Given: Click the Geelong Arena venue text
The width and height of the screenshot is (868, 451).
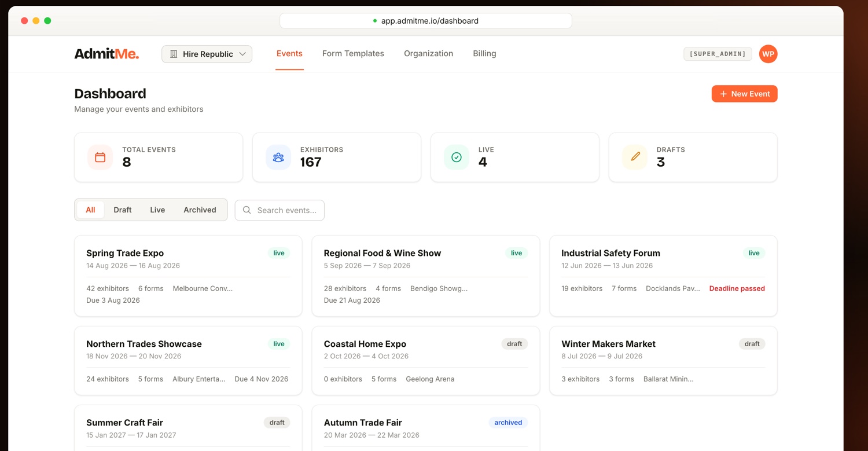Looking at the screenshot, I should (430, 379).
